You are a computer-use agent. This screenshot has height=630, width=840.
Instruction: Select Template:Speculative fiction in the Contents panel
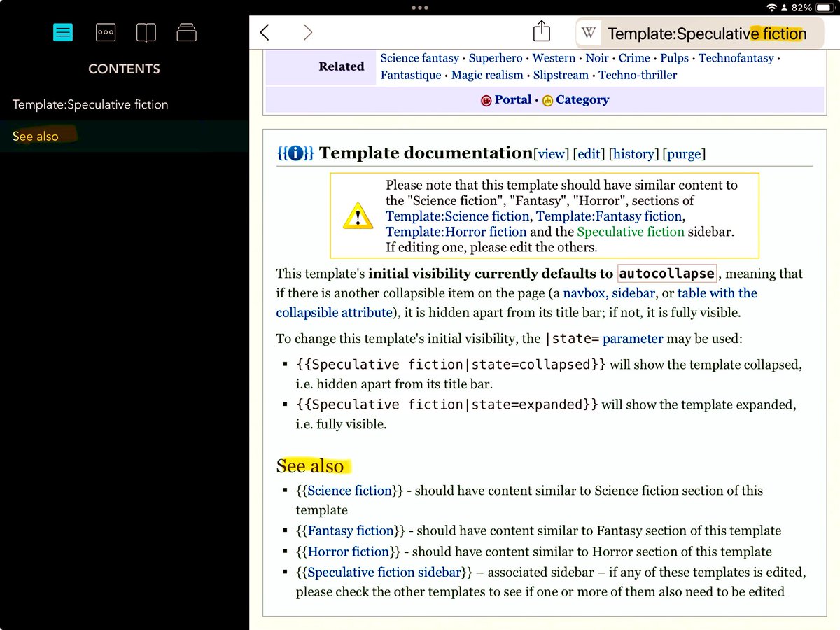point(90,104)
